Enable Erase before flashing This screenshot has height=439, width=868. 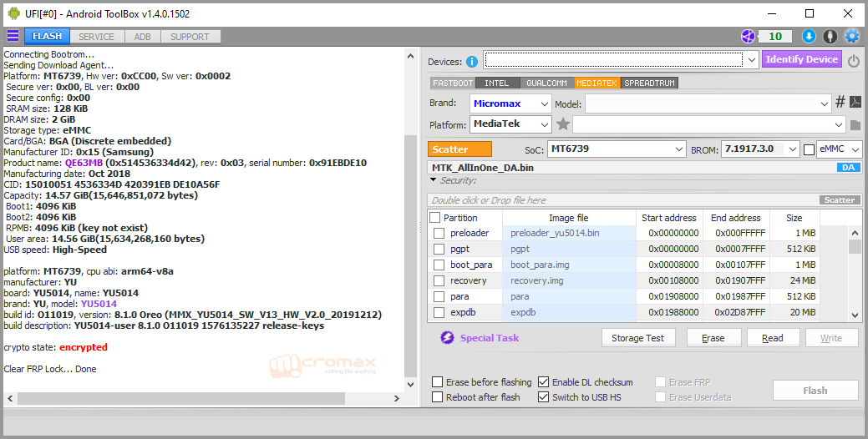click(437, 382)
